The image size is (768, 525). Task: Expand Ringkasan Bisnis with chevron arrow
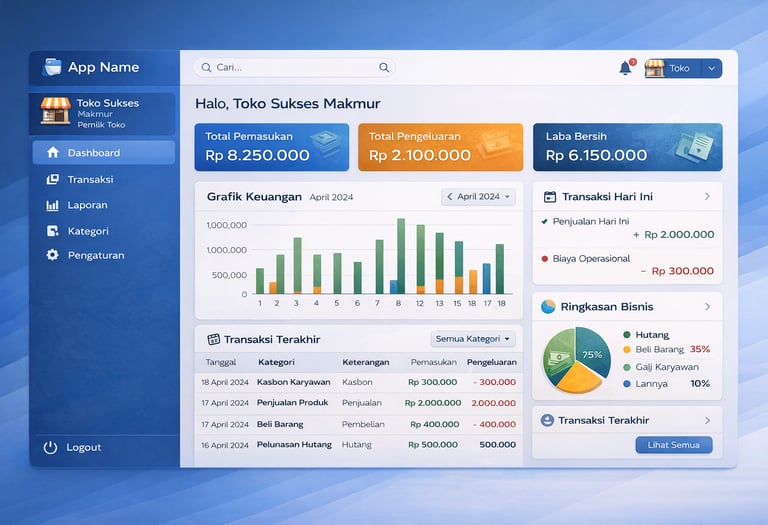(x=707, y=307)
